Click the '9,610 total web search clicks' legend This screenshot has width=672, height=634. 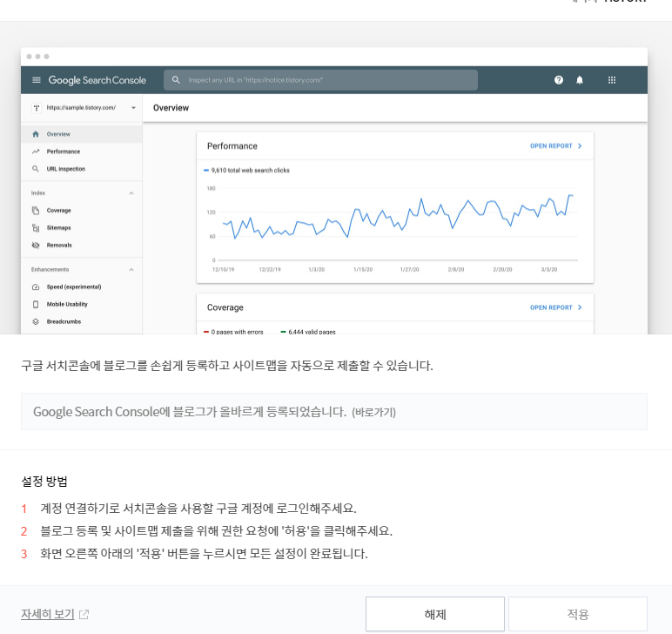tap(247, 171)
